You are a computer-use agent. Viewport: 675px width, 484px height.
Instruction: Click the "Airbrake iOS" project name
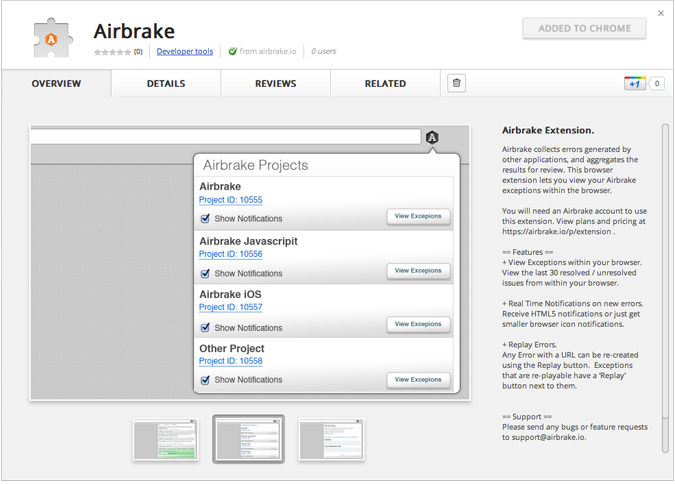click(x=230, y=295)
